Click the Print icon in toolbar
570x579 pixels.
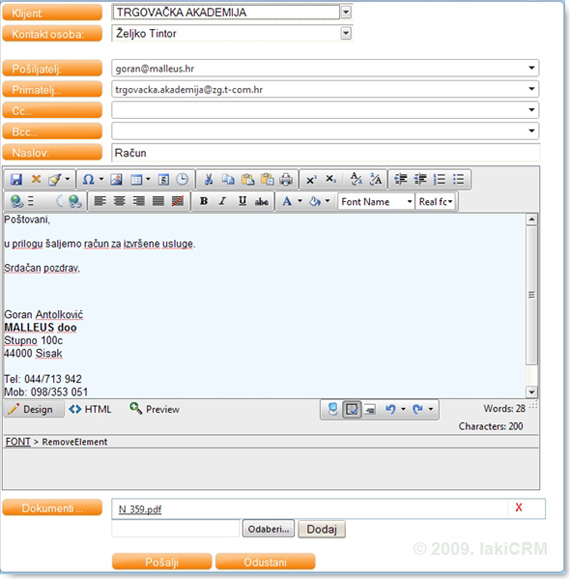click(286, 179)
